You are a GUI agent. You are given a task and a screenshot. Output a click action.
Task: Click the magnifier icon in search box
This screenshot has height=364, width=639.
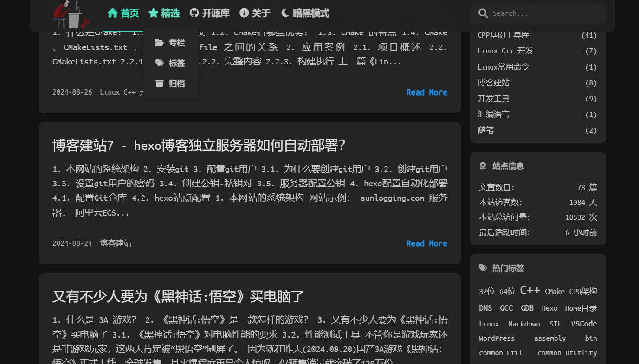tap(483, 13)
